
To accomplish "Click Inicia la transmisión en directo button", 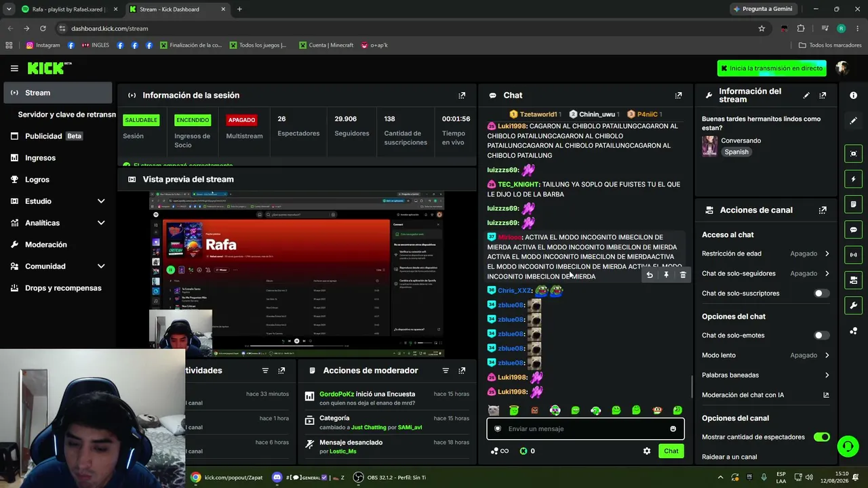I will click(772, 68).
